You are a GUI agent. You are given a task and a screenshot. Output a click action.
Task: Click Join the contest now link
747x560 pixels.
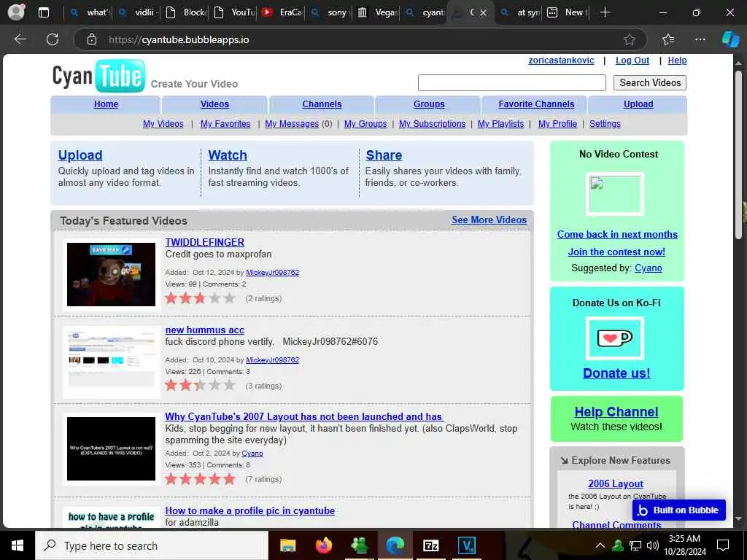[x=616, y=252]
